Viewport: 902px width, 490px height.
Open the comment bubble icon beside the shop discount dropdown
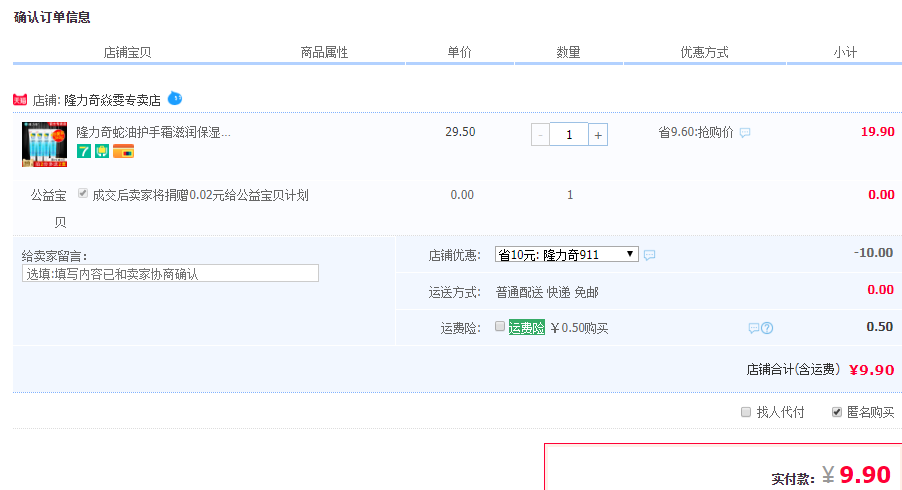[x=649, y=255]
